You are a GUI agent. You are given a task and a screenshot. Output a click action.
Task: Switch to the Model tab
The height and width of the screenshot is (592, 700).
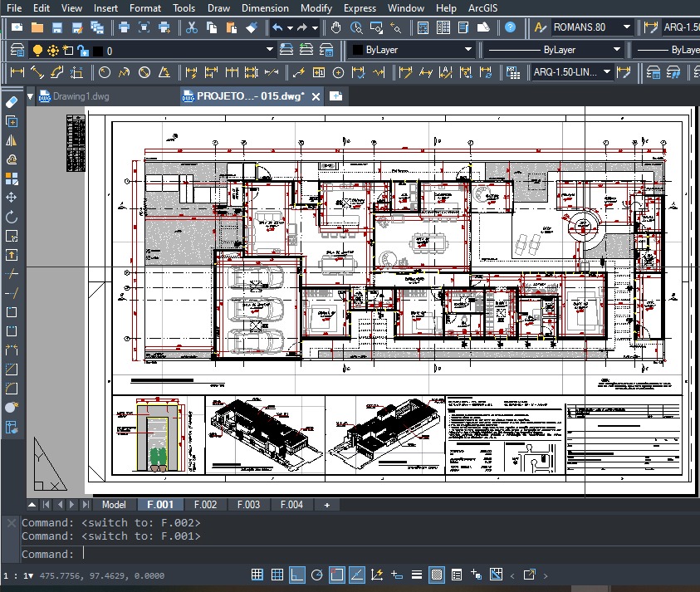(113, 504)
